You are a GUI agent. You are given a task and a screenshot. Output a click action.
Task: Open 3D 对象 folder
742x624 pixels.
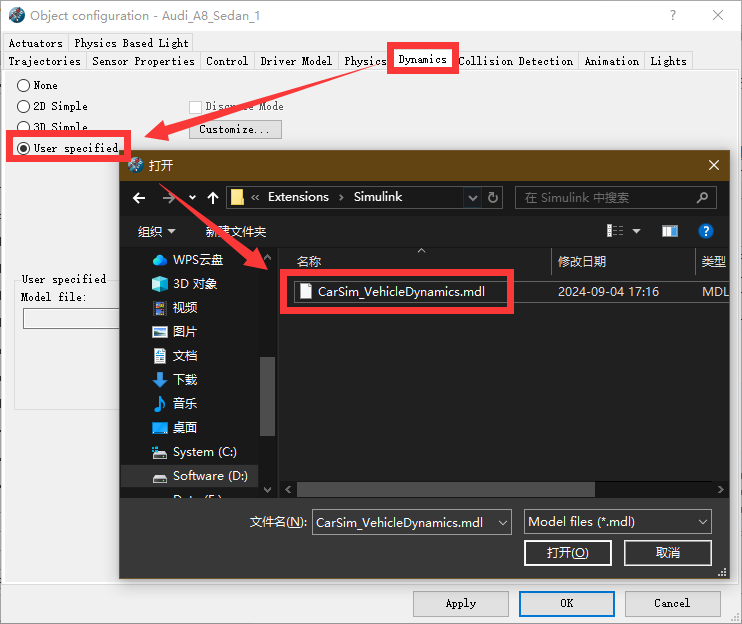point(185,284)
